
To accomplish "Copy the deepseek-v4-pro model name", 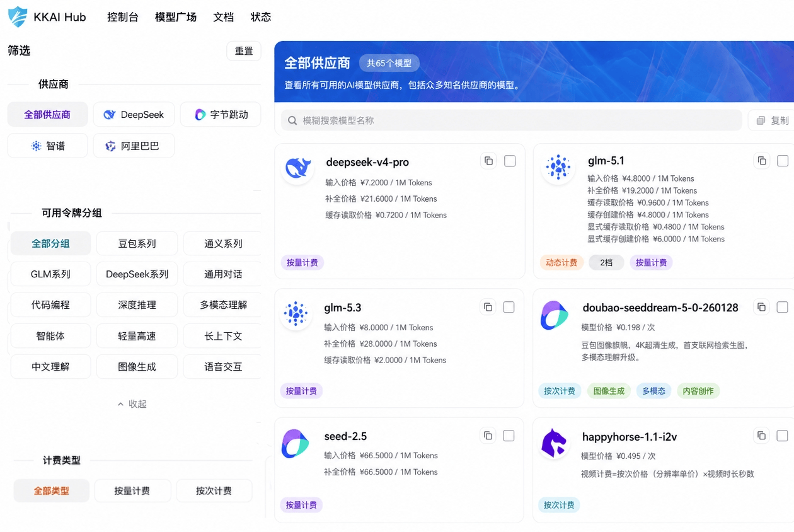I will pos(488,161).
